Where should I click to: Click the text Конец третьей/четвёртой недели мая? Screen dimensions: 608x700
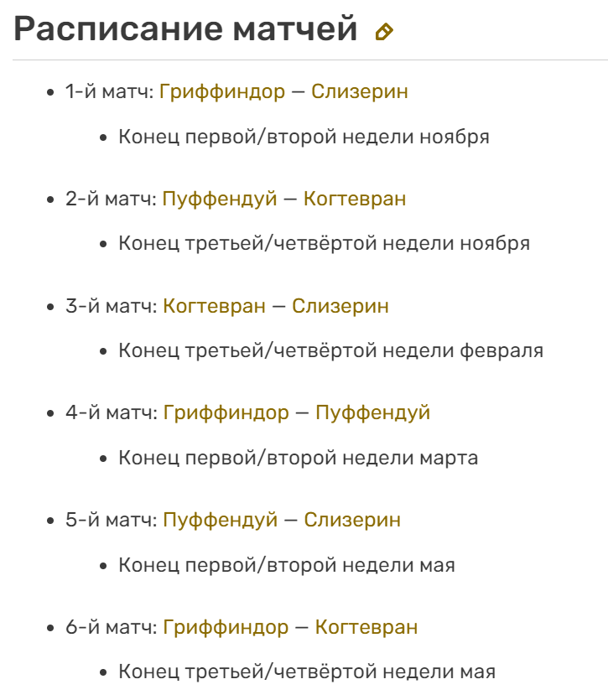tap(307, 671)
